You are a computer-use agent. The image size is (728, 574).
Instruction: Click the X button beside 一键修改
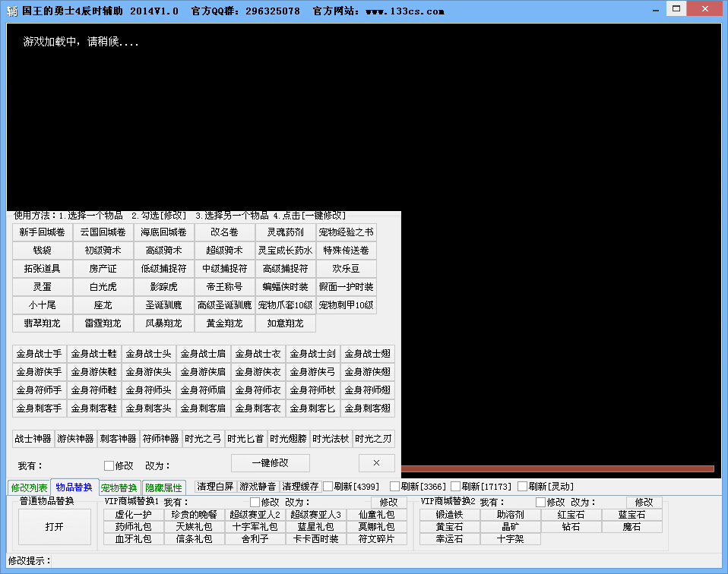[376, 462]
